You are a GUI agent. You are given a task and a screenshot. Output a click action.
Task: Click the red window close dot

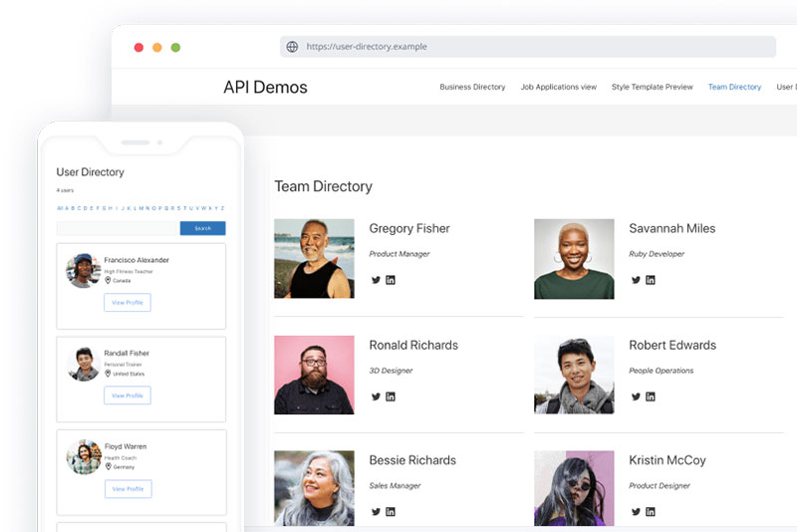138,47
